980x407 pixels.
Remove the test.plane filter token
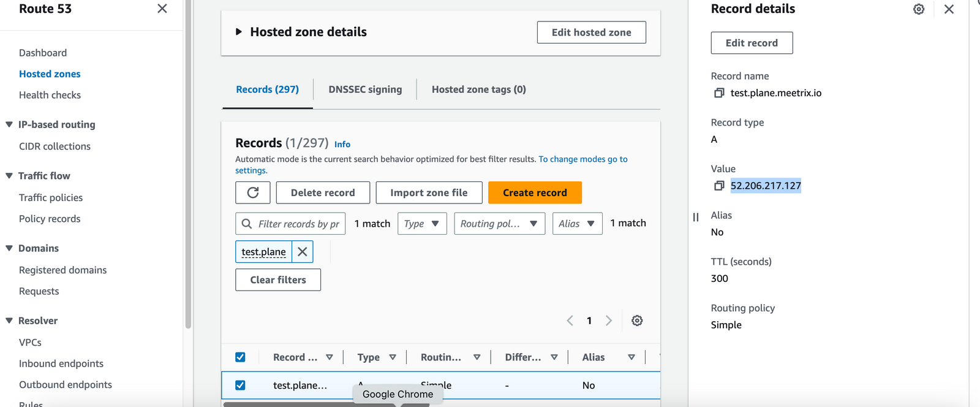click(x=303, y=252)
